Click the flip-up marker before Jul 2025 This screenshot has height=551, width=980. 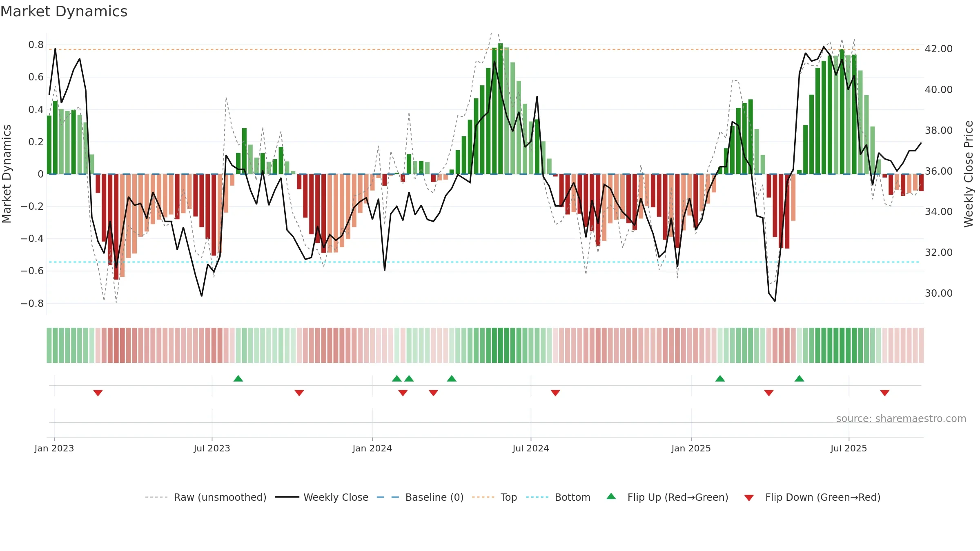[x=800, y=378]
